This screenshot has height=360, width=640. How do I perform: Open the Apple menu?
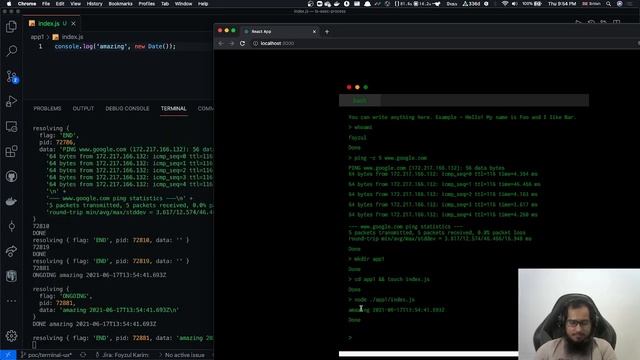point(9,4)
